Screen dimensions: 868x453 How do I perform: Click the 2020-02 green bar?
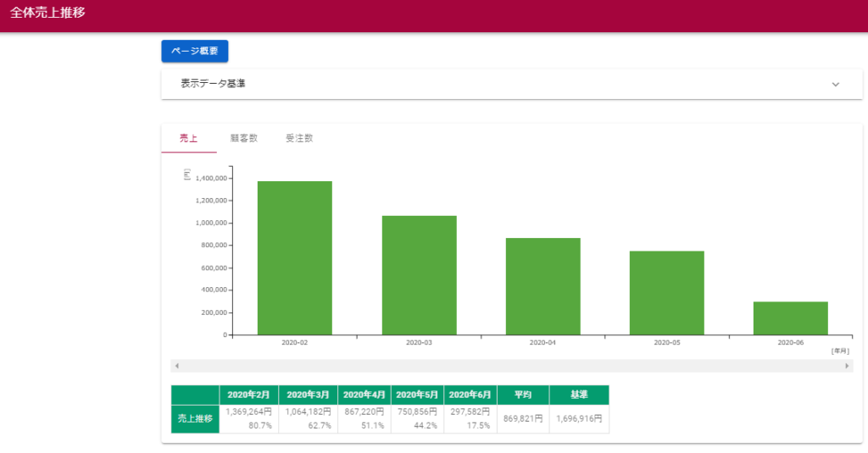coord(294,258)
